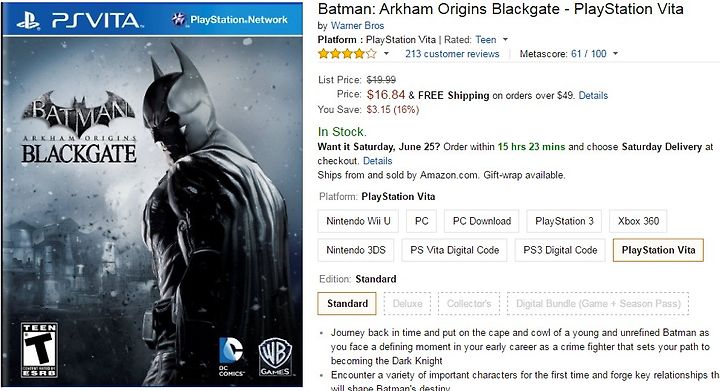Click the Details link next to FREE Shipping

(x=593, y=95)
